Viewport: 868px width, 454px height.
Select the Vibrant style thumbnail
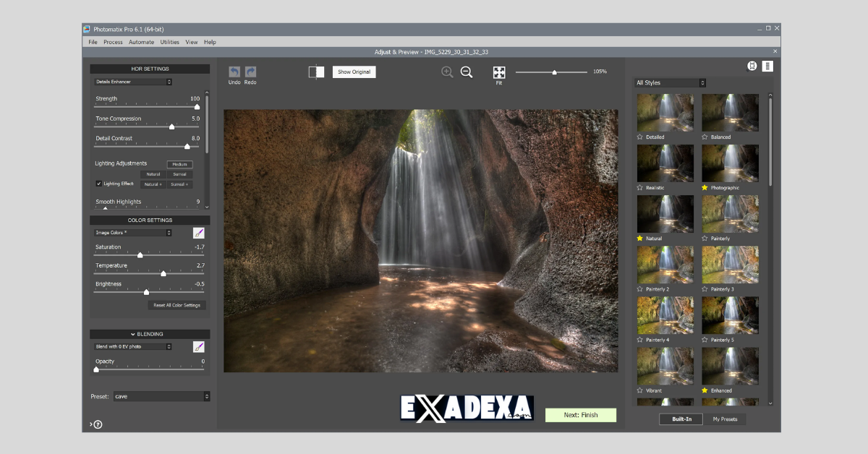click(x=665, y=365)
